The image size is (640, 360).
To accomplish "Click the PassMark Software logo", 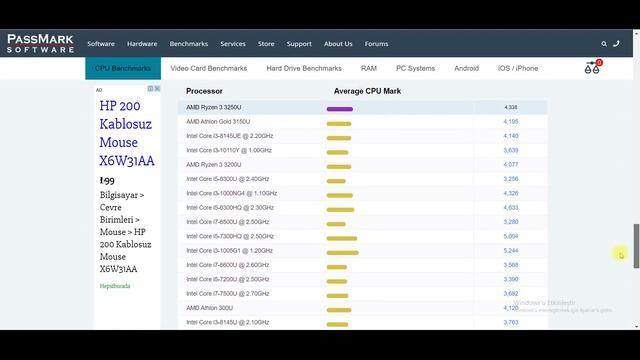I will click(40, 44).
